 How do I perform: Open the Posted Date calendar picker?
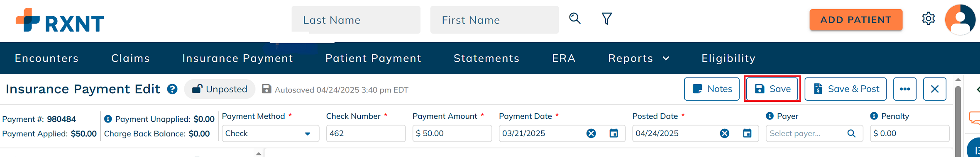tap(747, 133)
